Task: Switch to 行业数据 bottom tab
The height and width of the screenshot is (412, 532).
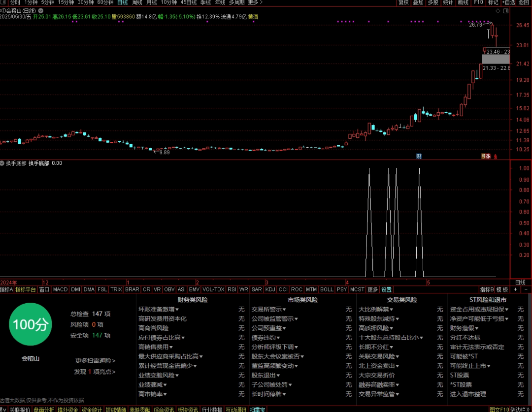Action: click(x=212, y=409)
